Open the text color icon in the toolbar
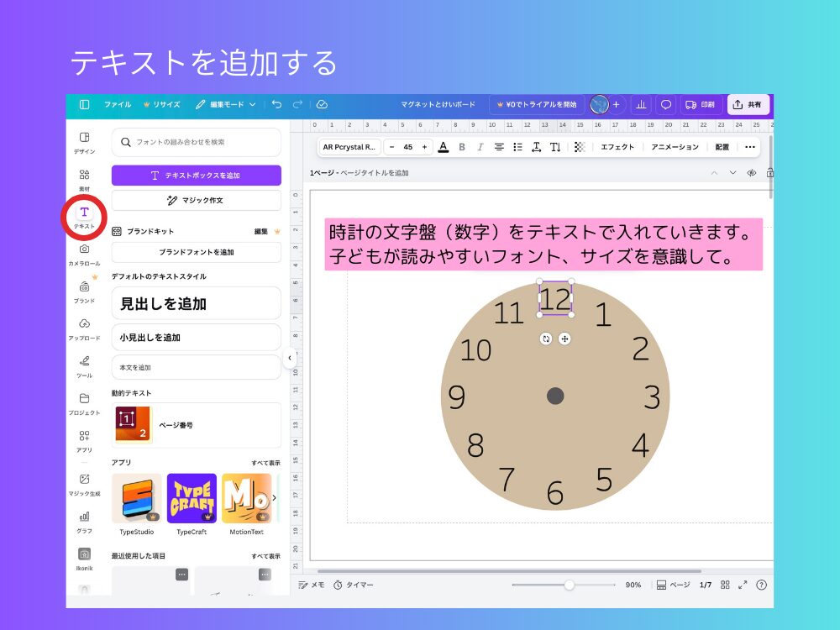The image size is (840, 630). (443, 146)
